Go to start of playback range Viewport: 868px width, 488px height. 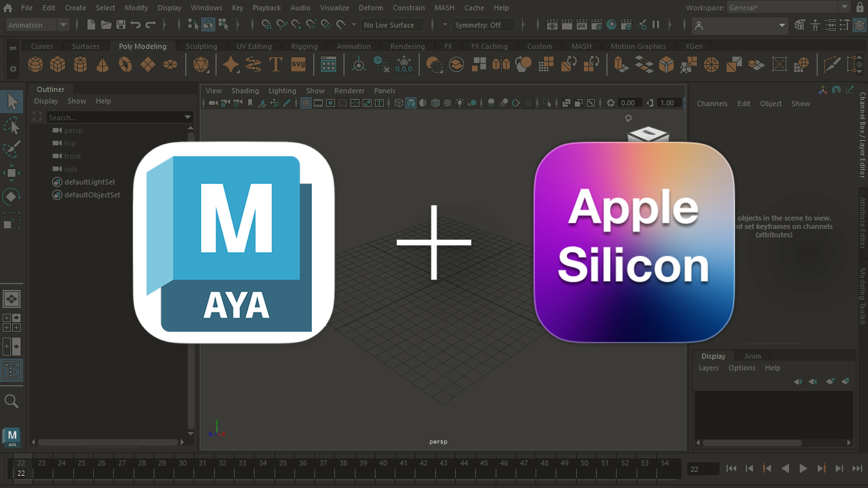click(x=731, y=469)
